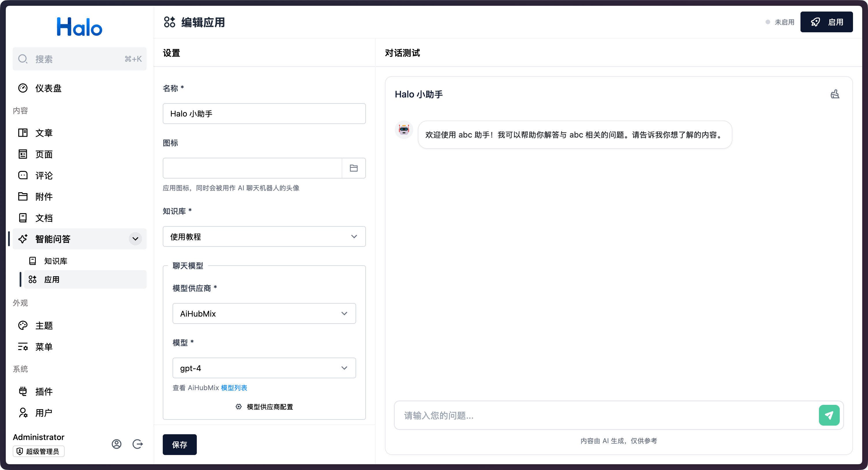Click the 文档 docs icon
This screenshot has height=470, width=868.
coord(23,218)
